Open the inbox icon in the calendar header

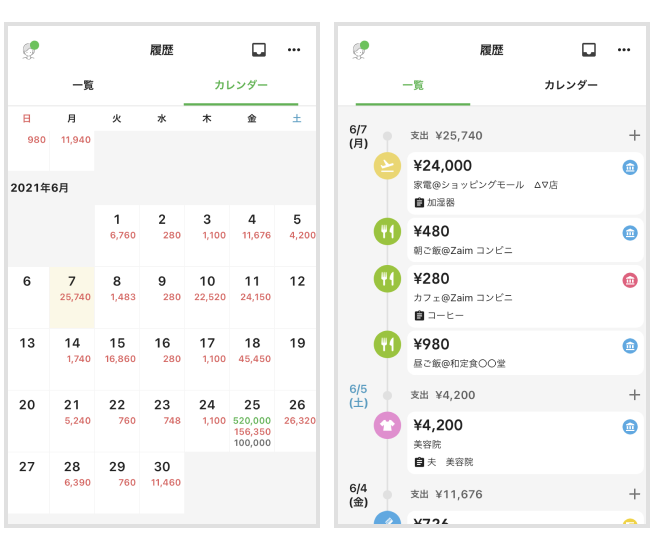(x=259, y=49)
